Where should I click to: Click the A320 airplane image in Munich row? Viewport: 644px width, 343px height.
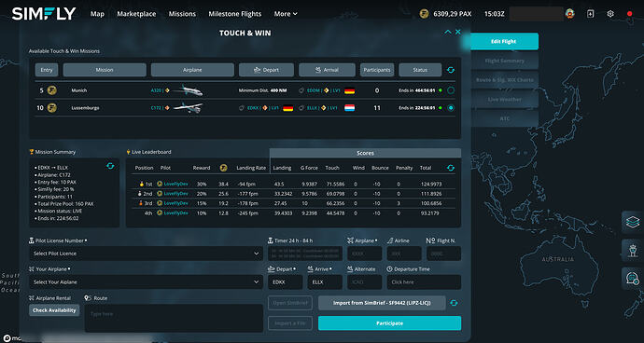coord(188,90)
